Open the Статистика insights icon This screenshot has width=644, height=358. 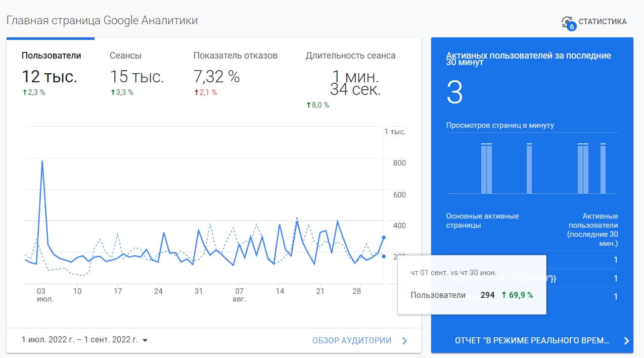569,22
